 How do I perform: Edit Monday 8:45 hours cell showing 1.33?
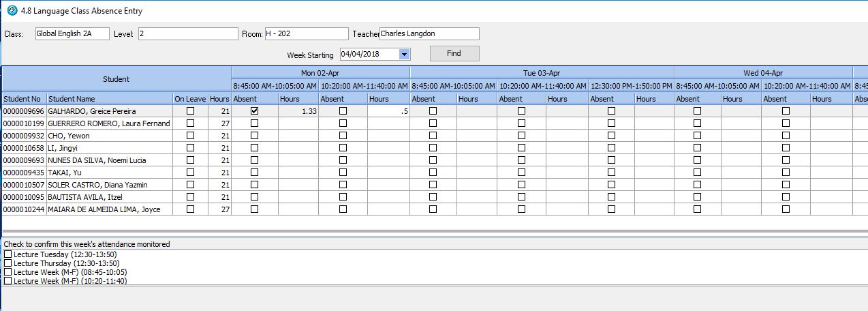(x=298, y=111)
